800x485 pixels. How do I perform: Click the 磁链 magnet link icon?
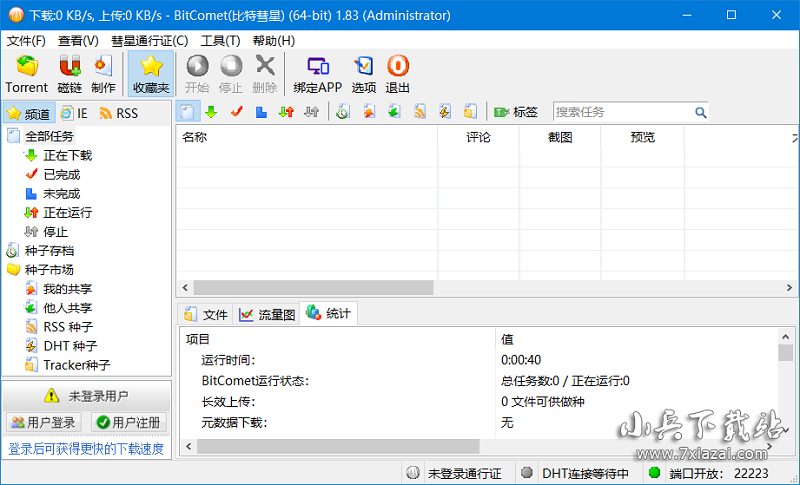(x=69, y=74)
